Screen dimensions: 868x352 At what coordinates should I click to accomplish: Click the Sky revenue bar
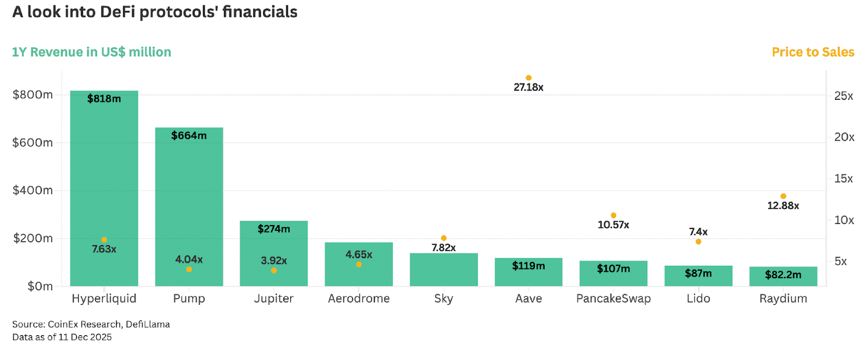point(444,270)
